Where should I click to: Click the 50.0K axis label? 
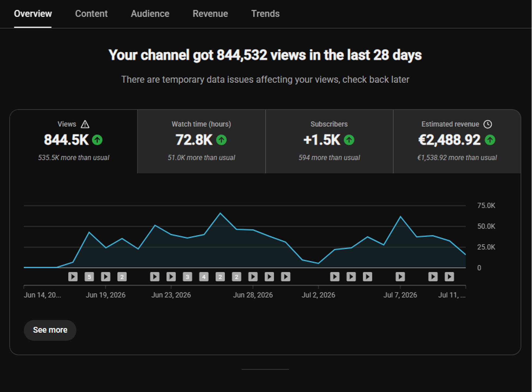[x=486, y=226]
